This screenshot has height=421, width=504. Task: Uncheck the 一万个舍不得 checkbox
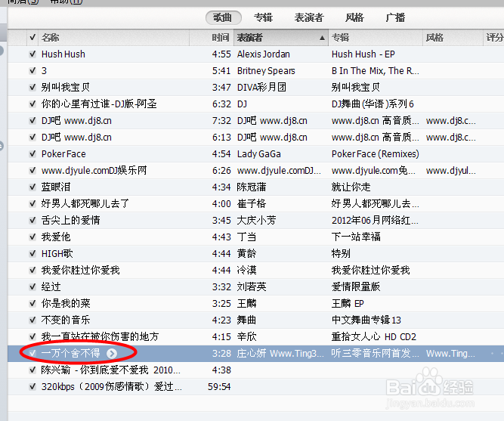tap(32, 354)
